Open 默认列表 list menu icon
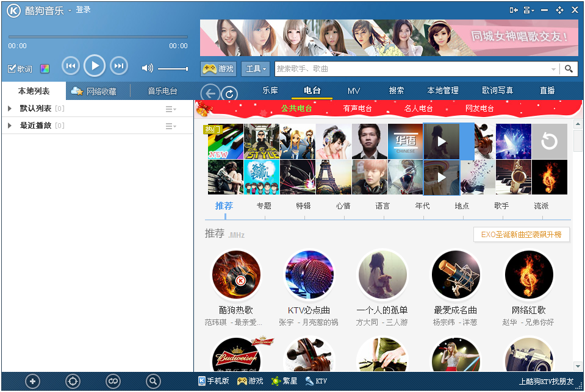The image size is (585, 392). (x=171, y=109)
